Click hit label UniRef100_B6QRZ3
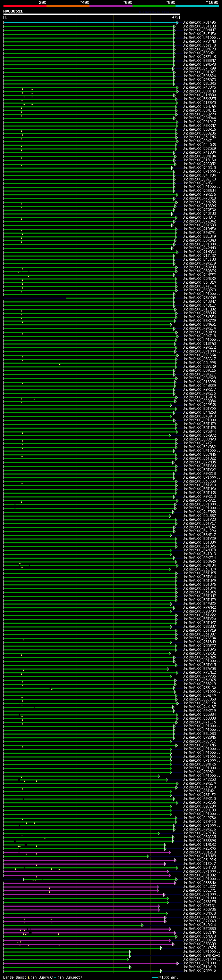The image size is (222, 980). point(199,290)
